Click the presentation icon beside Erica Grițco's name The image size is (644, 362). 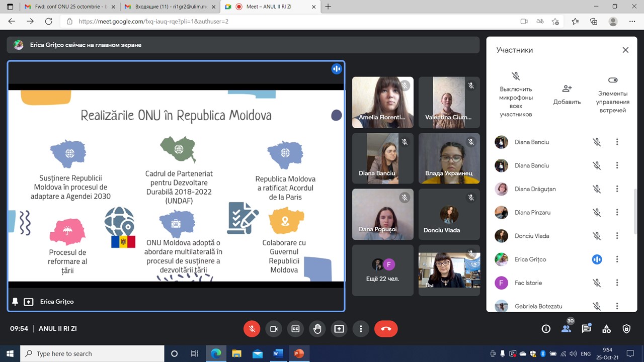click(29, 302)
